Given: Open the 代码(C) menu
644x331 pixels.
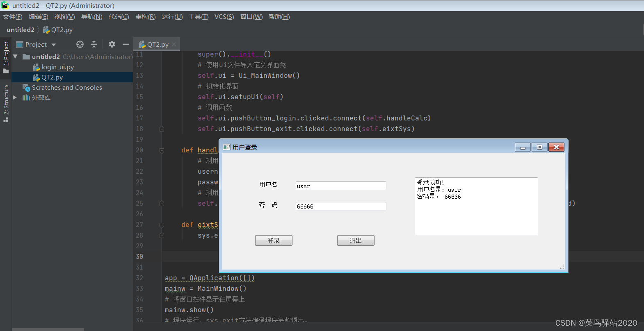Looking at the screenshot, I should (119, 17).
